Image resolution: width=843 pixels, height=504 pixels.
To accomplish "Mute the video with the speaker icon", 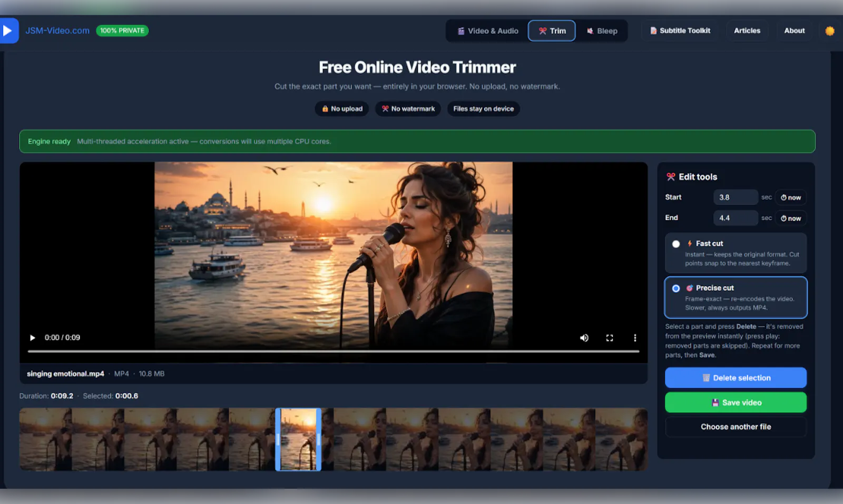I will pyautogui.click(x=584, y=338).
